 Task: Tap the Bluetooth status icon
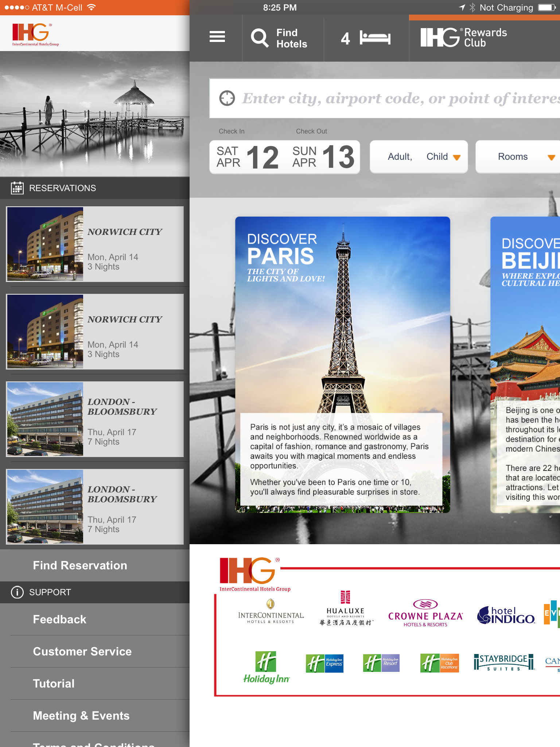[x=472, y=7]
